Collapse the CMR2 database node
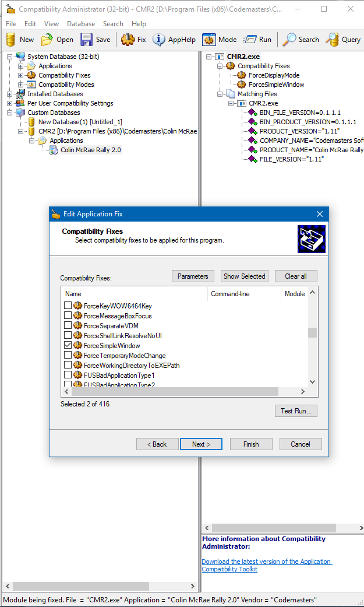Image resolution: width=364 pixels, height=607 pixels. (20, 131)
